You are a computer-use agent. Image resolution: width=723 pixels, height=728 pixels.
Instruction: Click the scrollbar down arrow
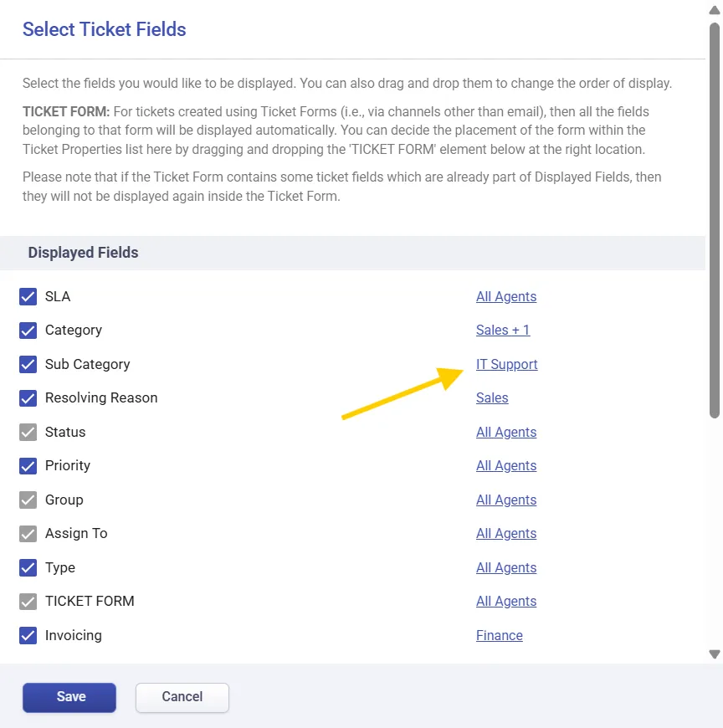715,654
